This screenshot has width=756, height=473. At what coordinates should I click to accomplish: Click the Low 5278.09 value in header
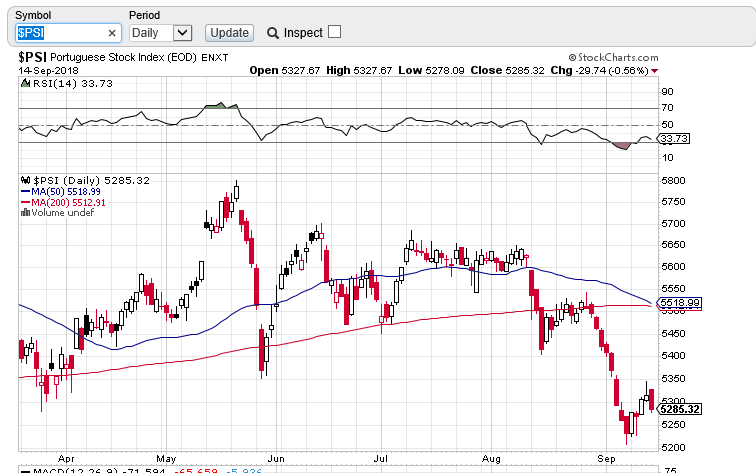pos(431,70)
